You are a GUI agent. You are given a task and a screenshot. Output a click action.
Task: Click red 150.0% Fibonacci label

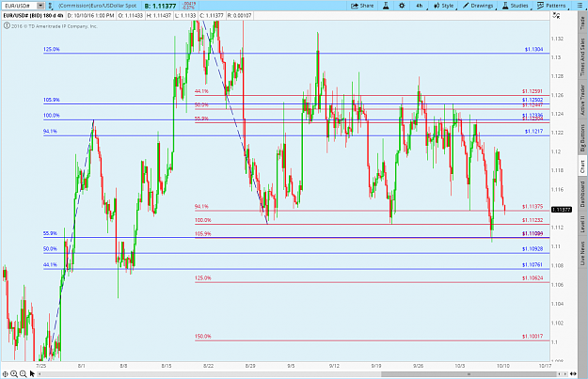coord(203,337)
